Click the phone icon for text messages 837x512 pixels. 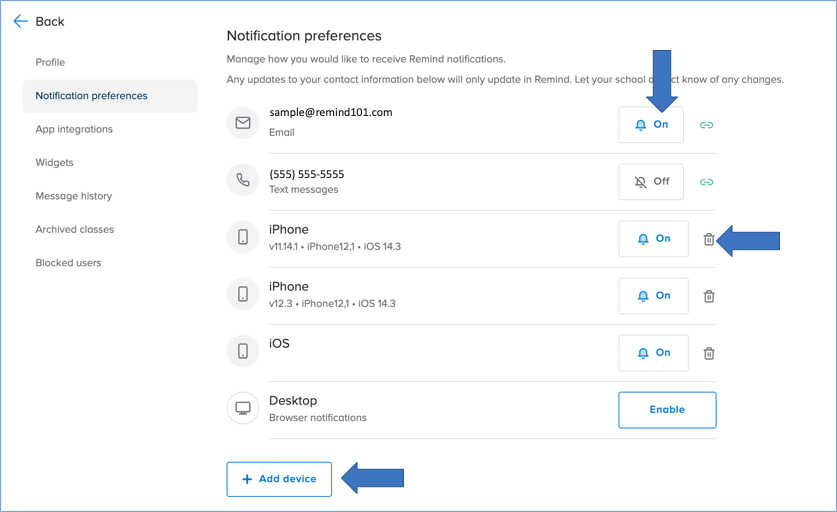click(x=243, y=181)
